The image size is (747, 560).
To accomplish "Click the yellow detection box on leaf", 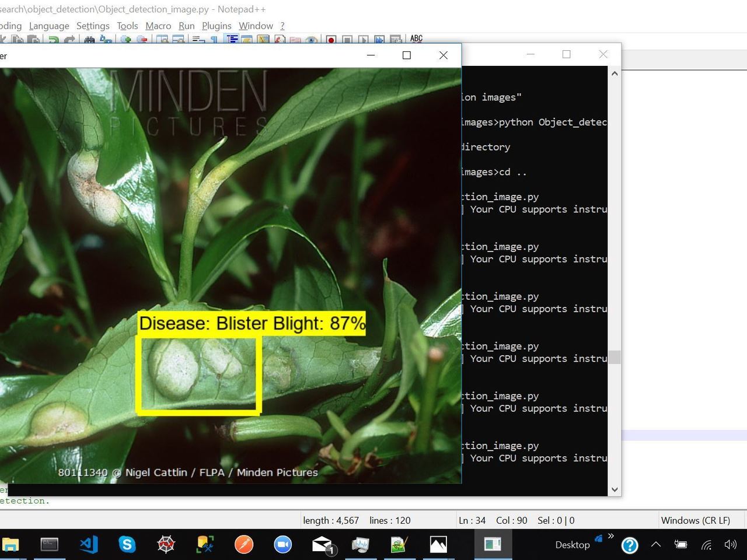I will [198, 376].
